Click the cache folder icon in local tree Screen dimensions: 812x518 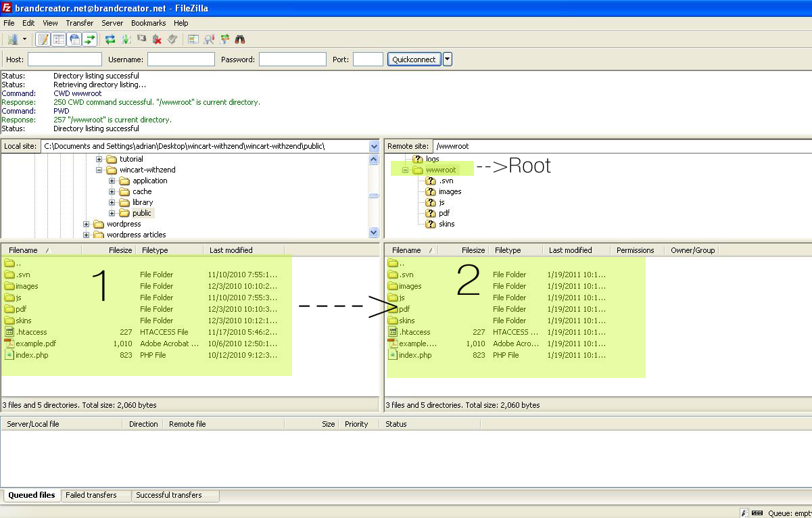click(x=124, y=191)
